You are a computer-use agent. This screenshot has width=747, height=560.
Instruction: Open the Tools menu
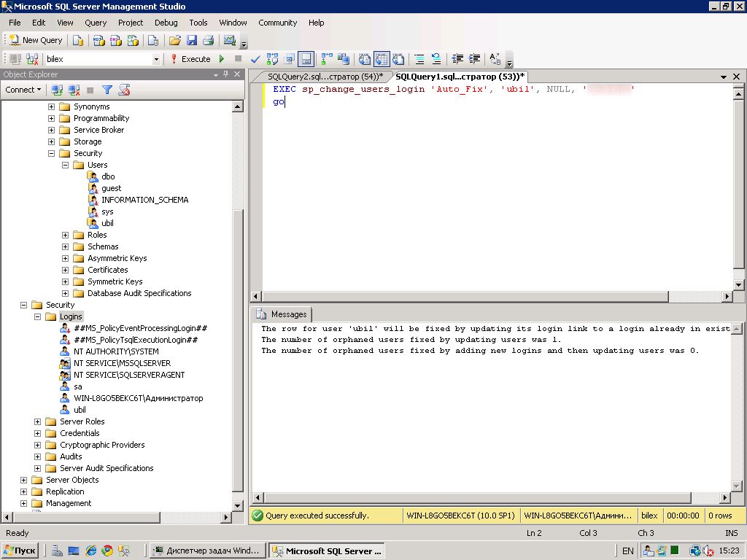pos(198,23)
